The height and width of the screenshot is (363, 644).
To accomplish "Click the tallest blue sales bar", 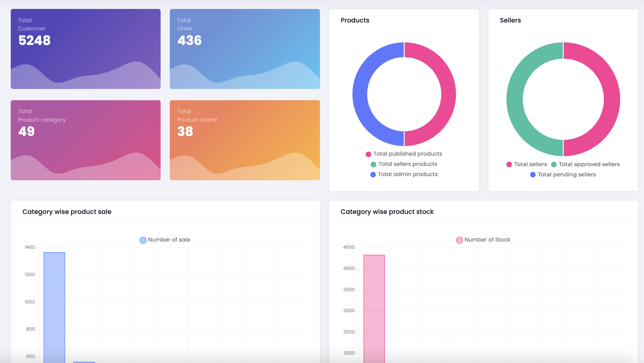I will (x=54, y=307).
